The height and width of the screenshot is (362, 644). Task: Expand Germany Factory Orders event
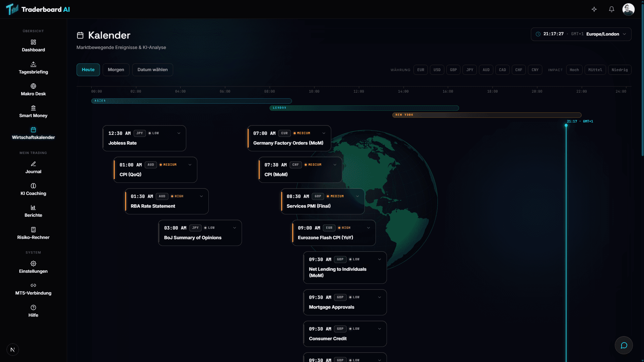[x=324, y=133]
